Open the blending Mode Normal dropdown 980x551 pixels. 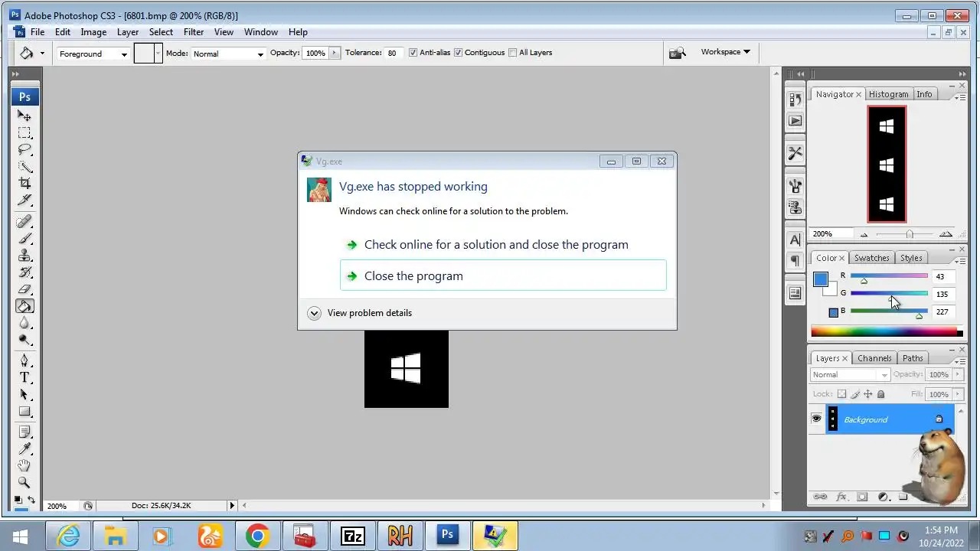click(228, 54)
